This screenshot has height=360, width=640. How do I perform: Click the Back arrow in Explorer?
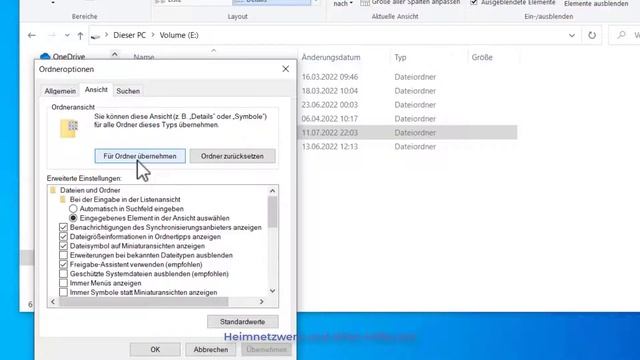click(32, 36)
